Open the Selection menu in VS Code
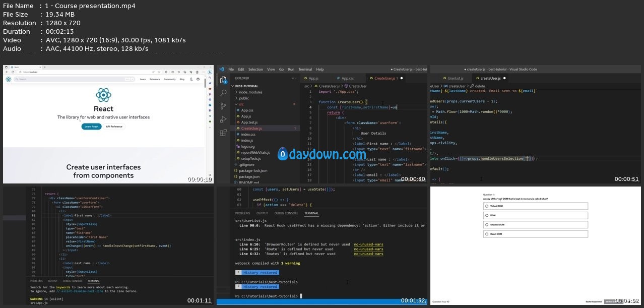 pyautogui.click(x=255, y=69)
